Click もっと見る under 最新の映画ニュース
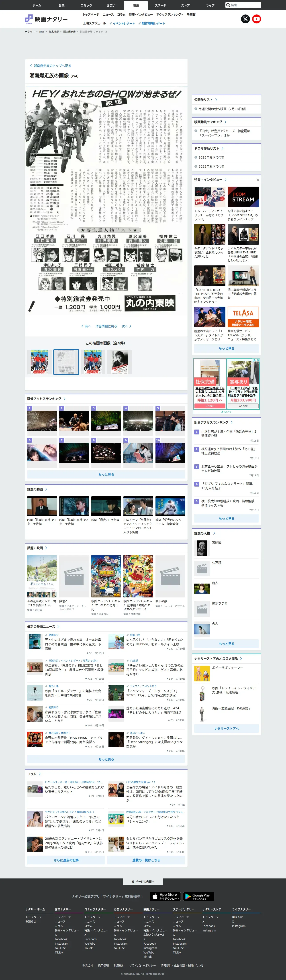 coord(106,759)
